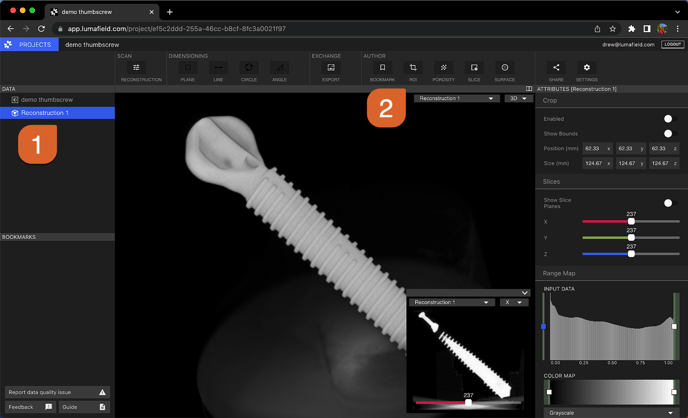Open the 3D view mode dropdown
This screenshot has height=418, width=688.
(516, 99)
